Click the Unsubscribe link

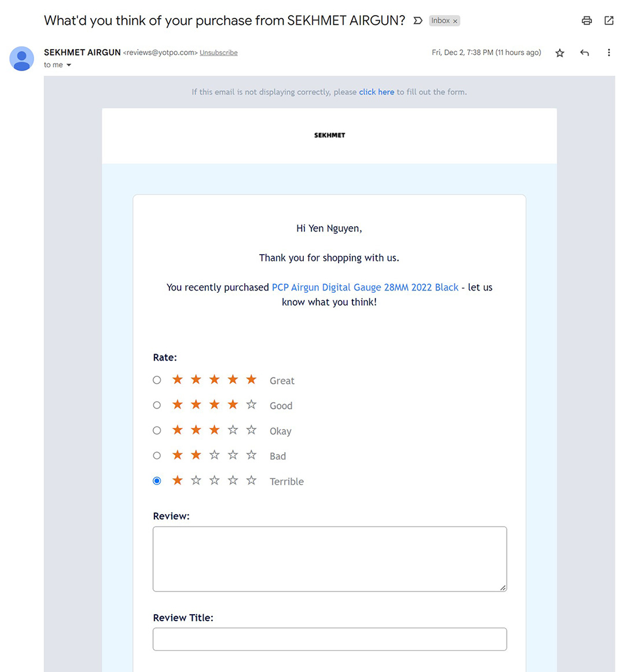[219, 53]
